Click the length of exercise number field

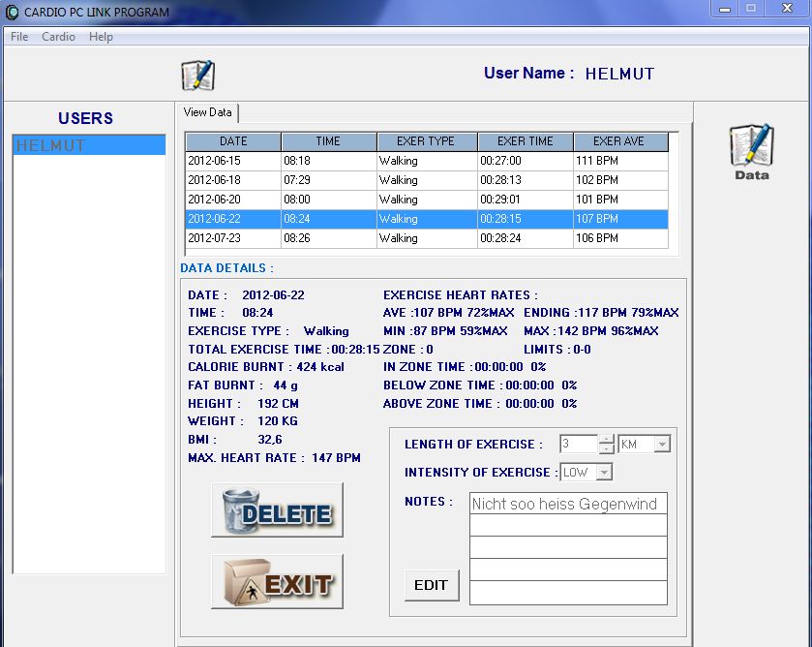[x=579, y=445]
